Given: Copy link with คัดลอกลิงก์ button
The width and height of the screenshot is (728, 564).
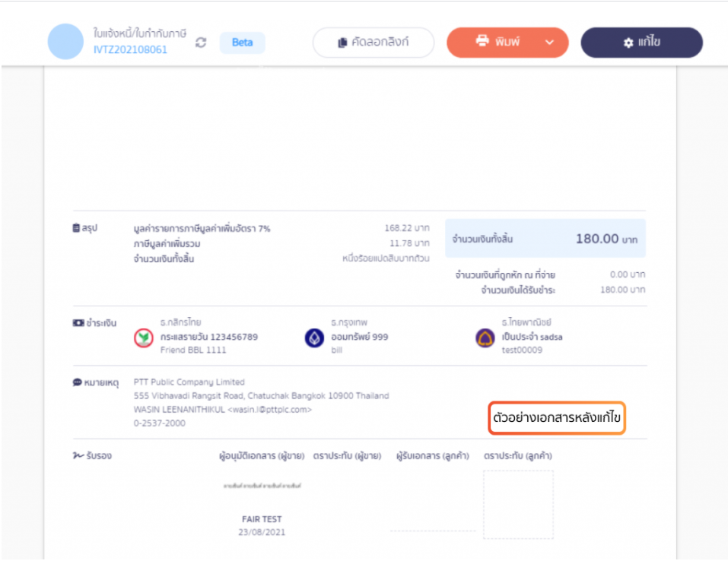Looking at the screenshot, I should click(x=373, y=43).
